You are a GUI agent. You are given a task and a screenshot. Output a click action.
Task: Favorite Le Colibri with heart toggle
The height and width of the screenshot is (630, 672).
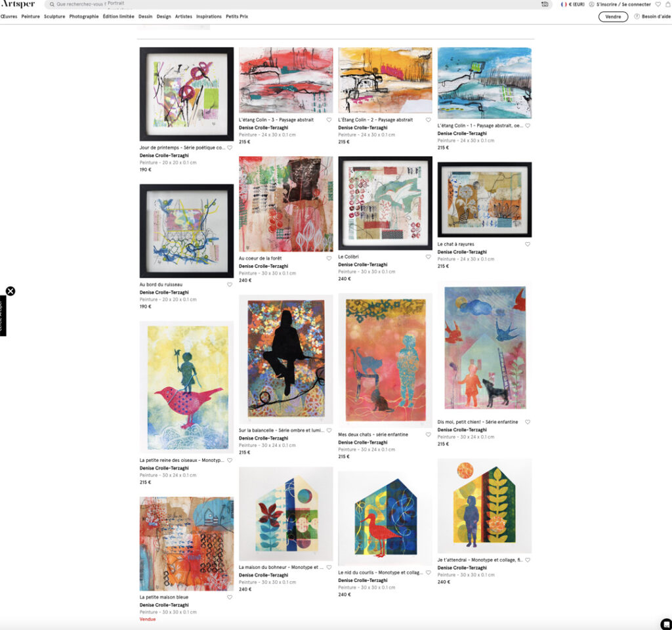pos(428,257)
